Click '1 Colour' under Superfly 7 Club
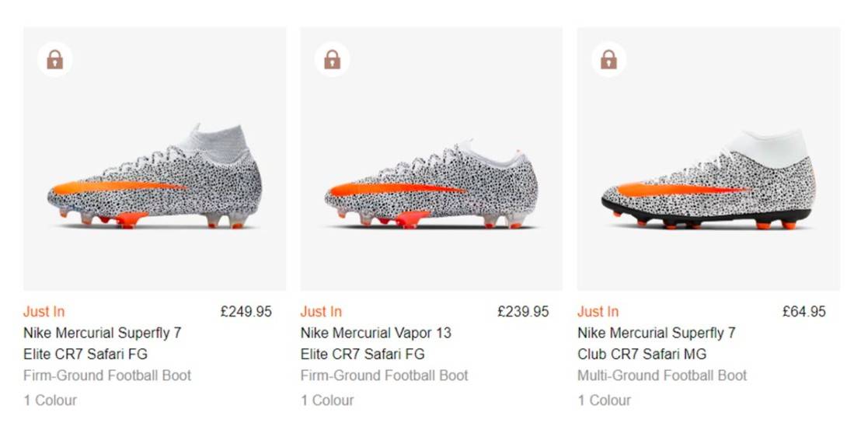Image resolution: width=868 pixels, height=444 pixels. coord(604,400)
